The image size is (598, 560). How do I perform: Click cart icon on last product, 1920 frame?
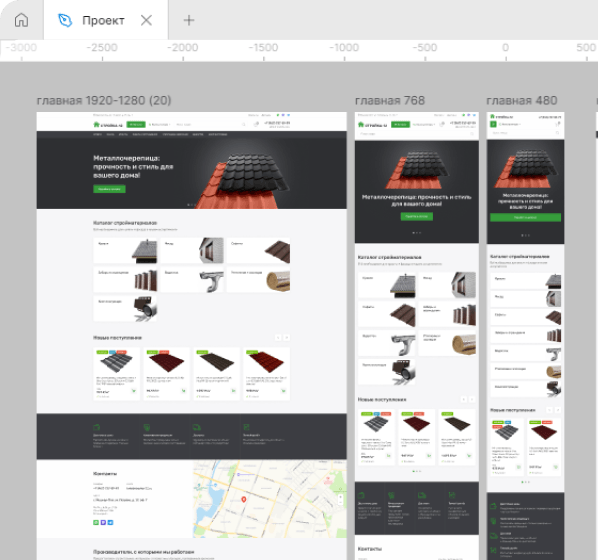(283, 391)
